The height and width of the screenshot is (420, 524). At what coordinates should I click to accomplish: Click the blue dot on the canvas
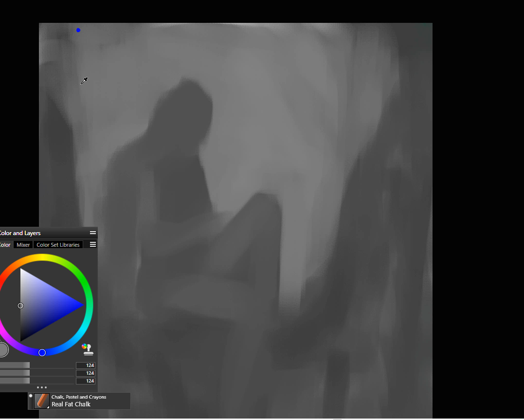pyautogui.click(x=78, y=30)
